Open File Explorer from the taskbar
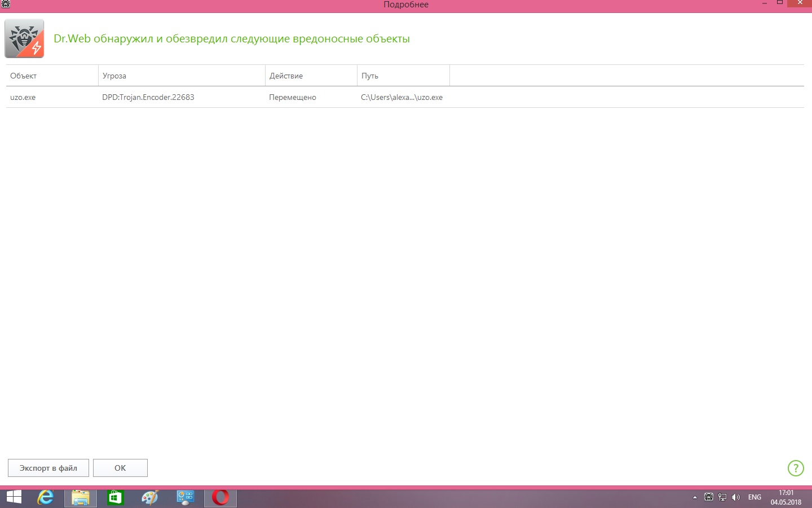Image resolution: width=812 pixels, height=508 pixels. click(x=81, y=497)
